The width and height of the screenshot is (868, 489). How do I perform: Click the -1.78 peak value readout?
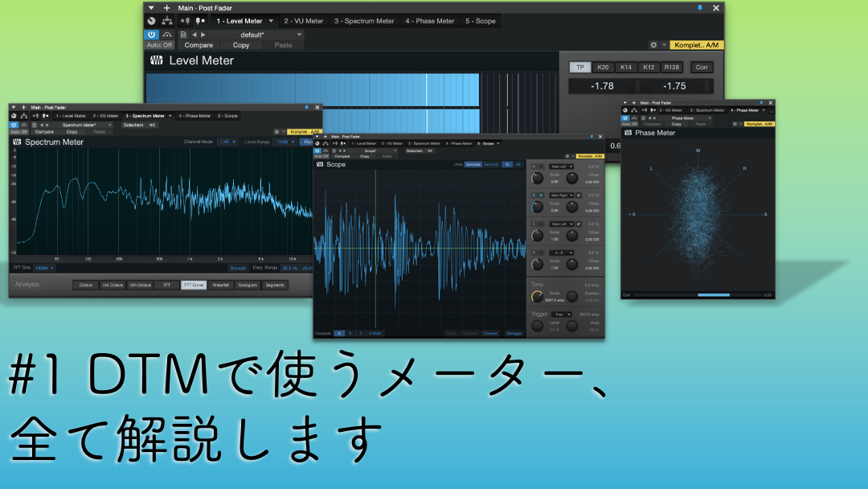pos(602,86)
